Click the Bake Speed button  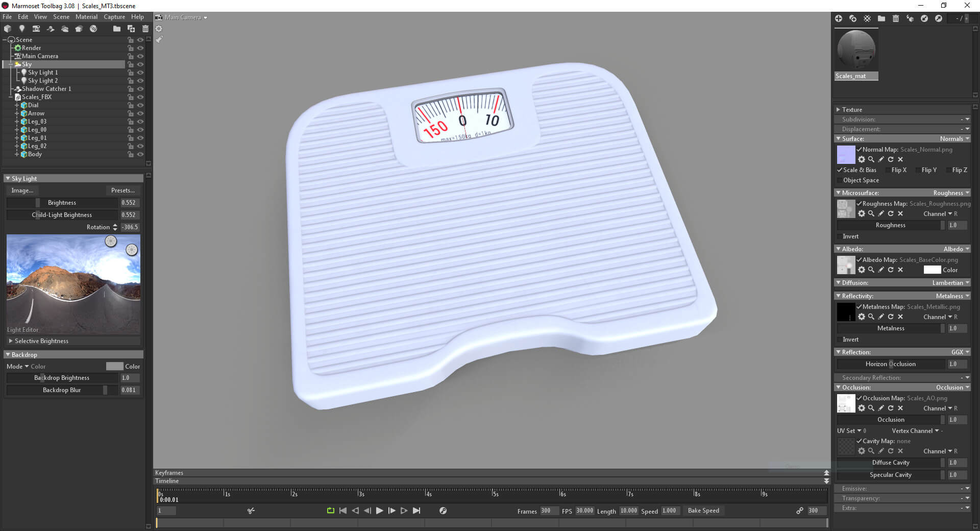pos(703,511)
